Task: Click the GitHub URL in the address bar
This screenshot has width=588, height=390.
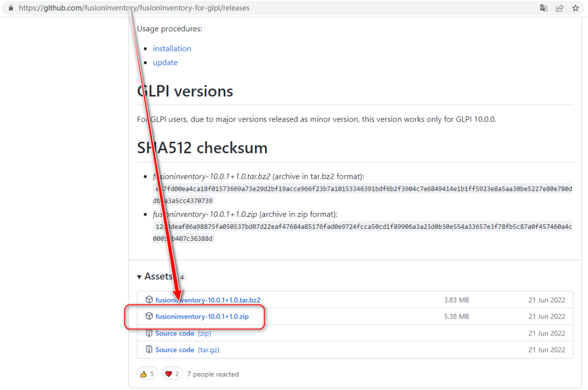Action: pos(134,8)
